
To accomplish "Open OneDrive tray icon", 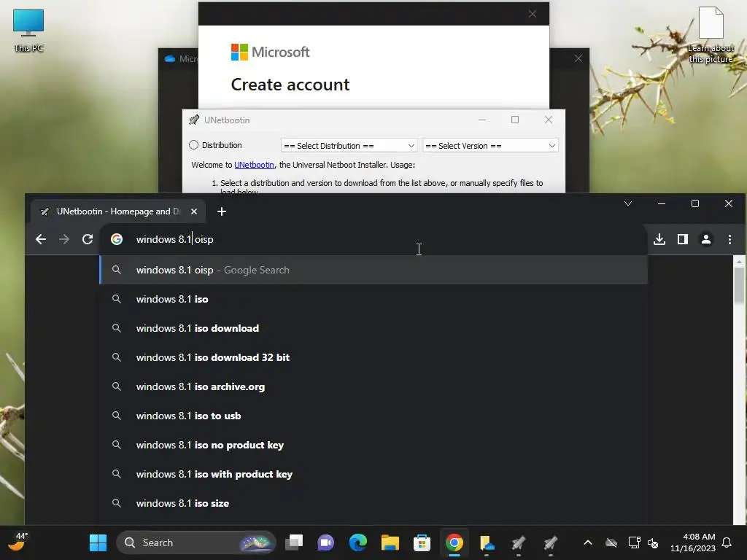I will pyautogui.click(x=611, y=542).
